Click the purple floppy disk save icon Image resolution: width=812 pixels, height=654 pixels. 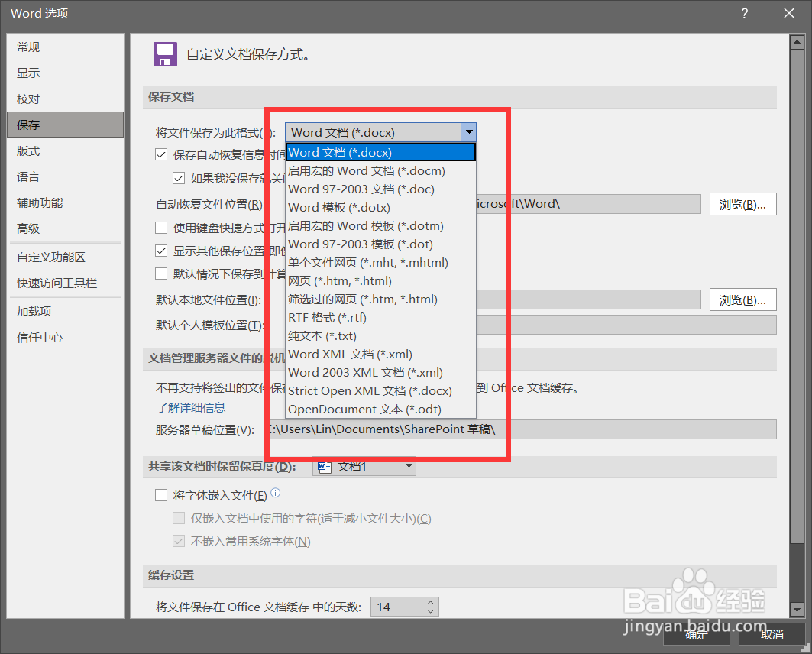(x=165, y=53)
